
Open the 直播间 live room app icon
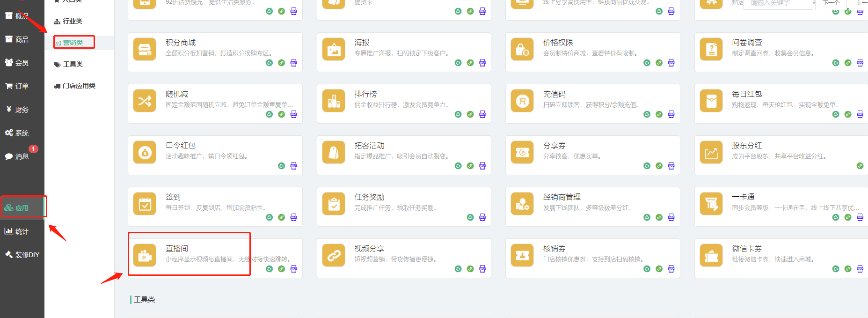(x=145, y=256)
